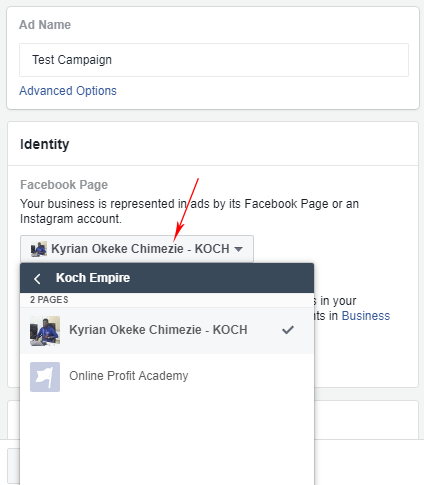424x485 pixels.
Task: Click the back chevron beside Koch Empire
Action: tap(37, 278)
